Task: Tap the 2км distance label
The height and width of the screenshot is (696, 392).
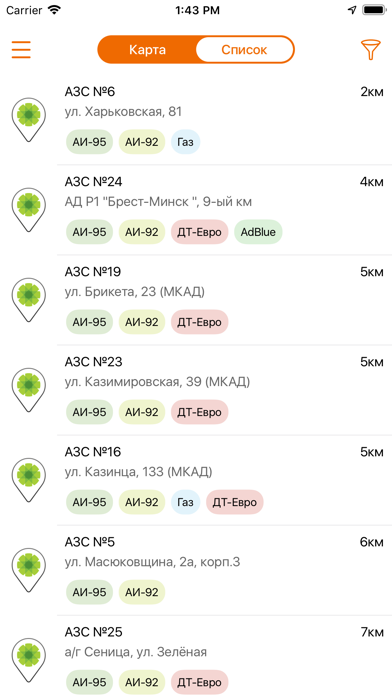Action: click(372, 92)
